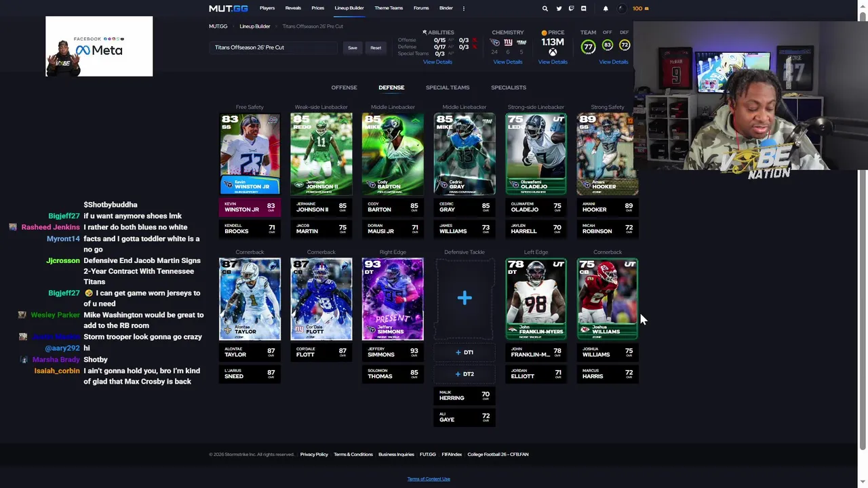
Task: Click the Micah Robinson 72 backup row
Action: pos(608,228)
